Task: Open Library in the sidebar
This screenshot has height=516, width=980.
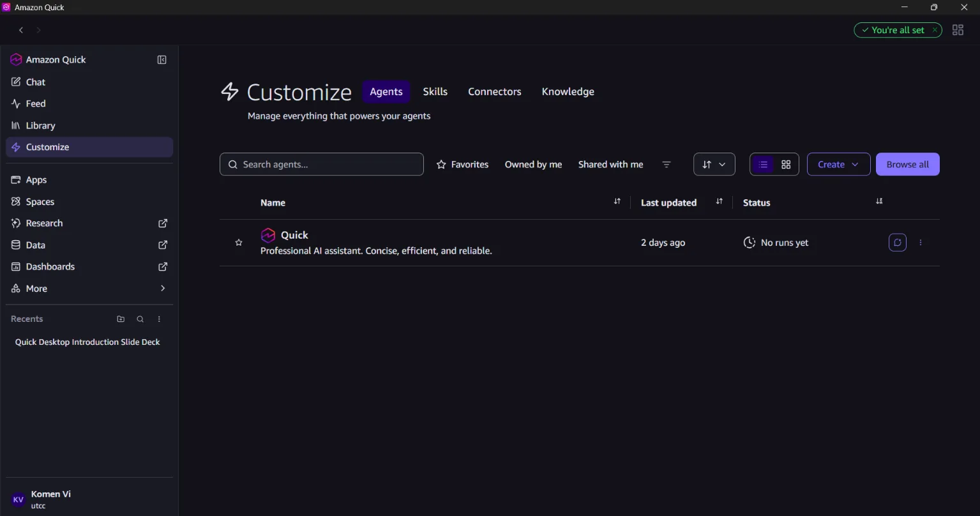Action: point(89,126)
